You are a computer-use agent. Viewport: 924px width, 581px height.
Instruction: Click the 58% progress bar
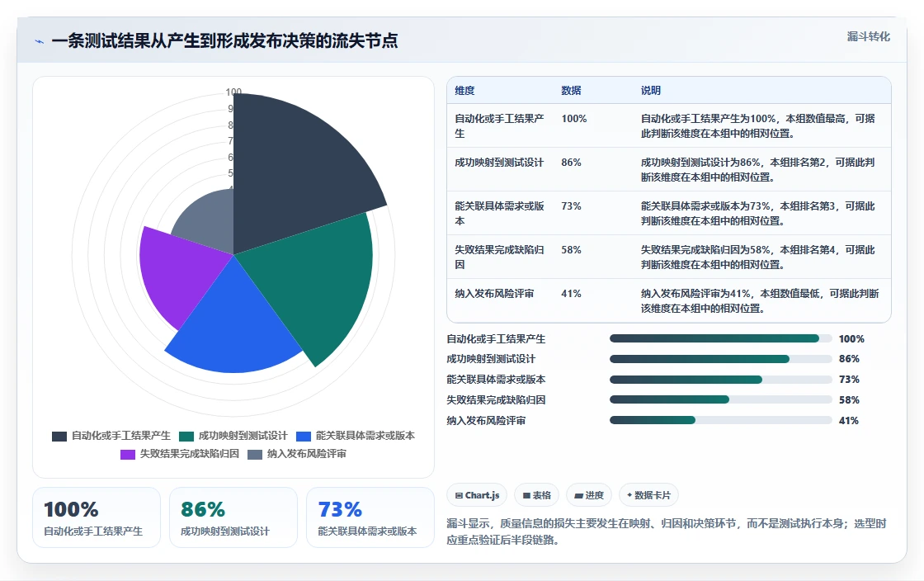click(x=721, y=399)
